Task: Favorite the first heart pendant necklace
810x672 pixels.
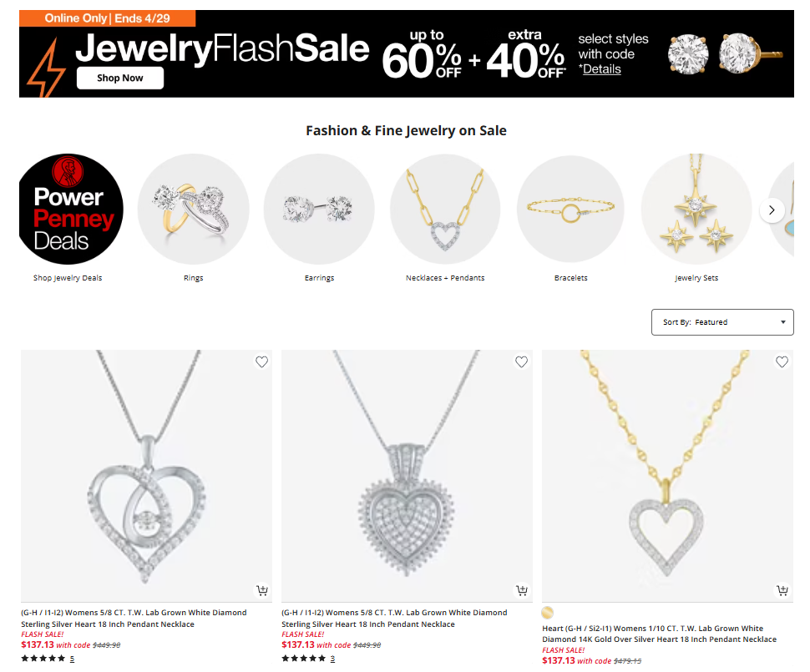Action: [262, 362]
